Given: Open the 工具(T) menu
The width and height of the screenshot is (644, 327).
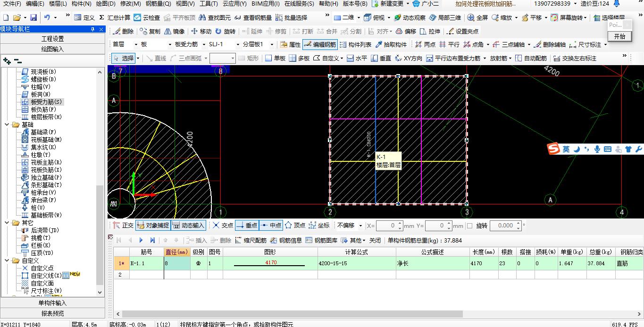Looking at the screenshot, I should 209,4.
